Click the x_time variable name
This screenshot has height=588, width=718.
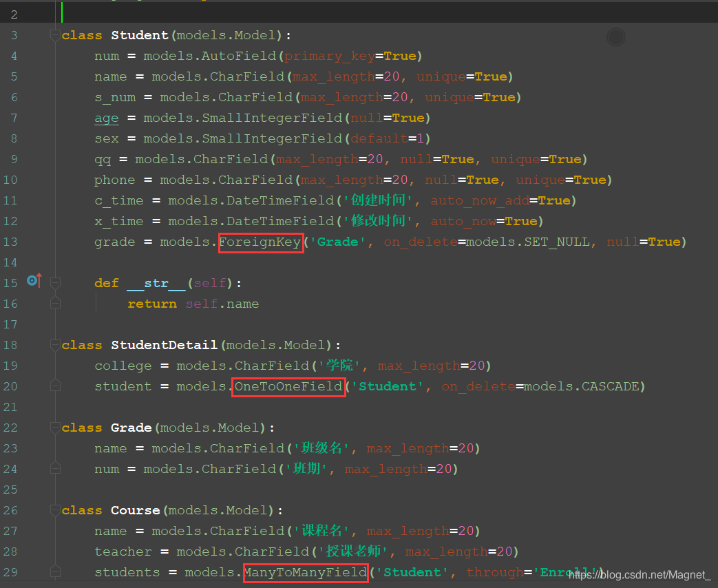click(118, 221)
